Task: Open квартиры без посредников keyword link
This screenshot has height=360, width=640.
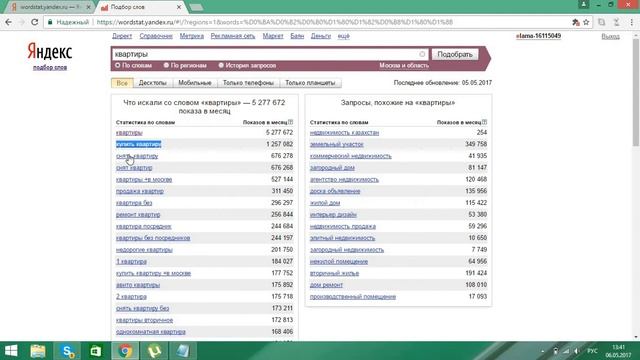Action: [153, 238]
